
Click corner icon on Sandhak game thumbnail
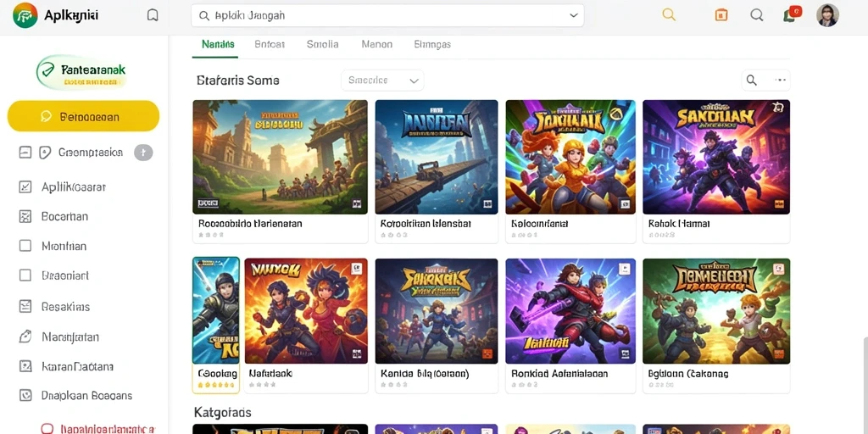tap(778, 106)
